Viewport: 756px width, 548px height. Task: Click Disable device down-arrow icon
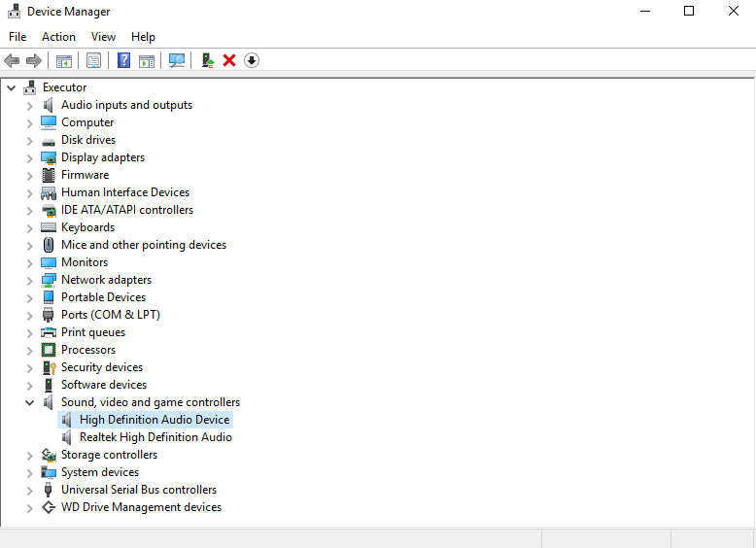[252, 61]
